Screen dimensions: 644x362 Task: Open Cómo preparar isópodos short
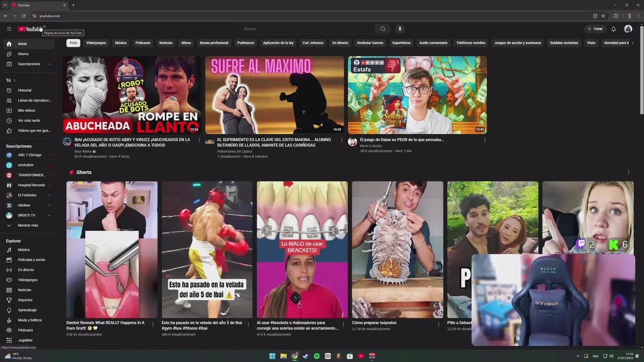[397, 249]
